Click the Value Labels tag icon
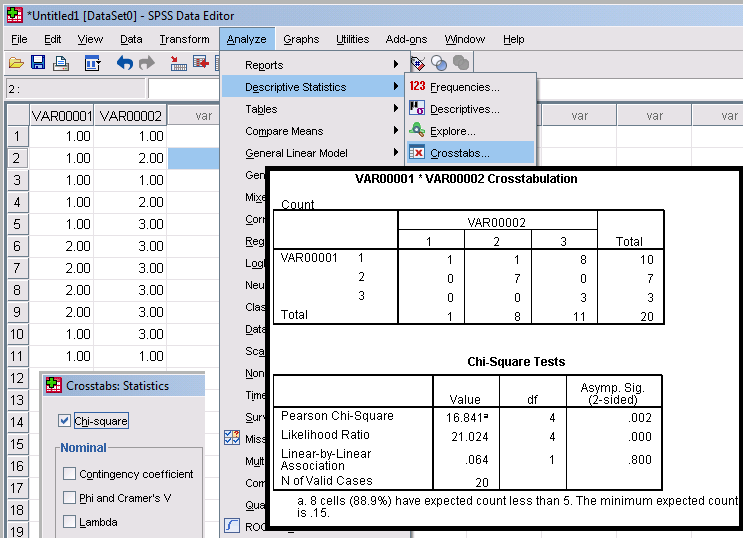The image size is (743, 538). tap(417, 63)
